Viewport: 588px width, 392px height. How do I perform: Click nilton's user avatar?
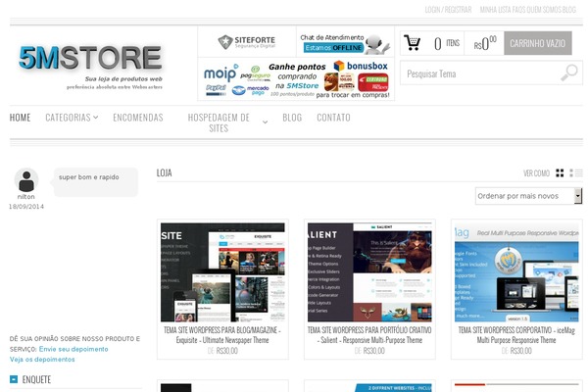coord(26,180)
